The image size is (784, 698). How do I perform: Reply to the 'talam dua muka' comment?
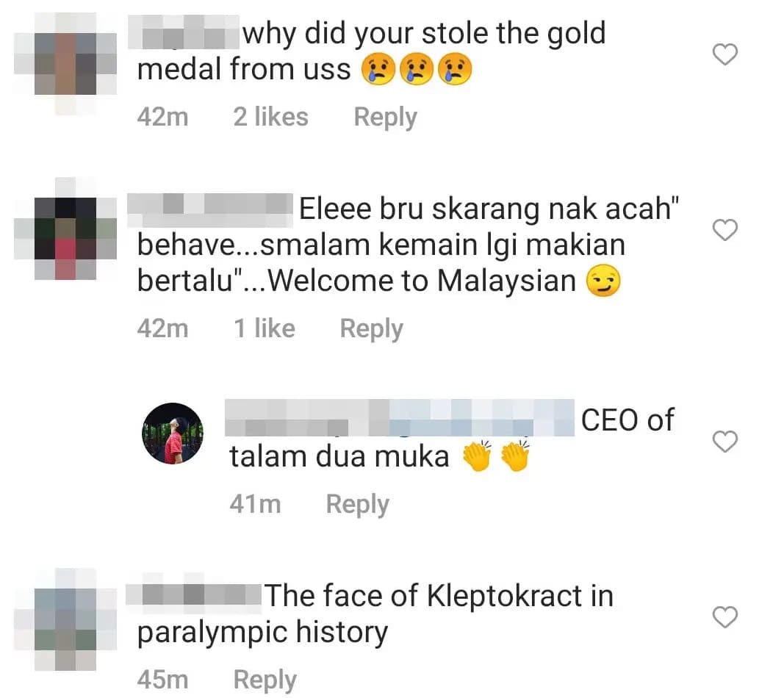click(x=358, y=504)
